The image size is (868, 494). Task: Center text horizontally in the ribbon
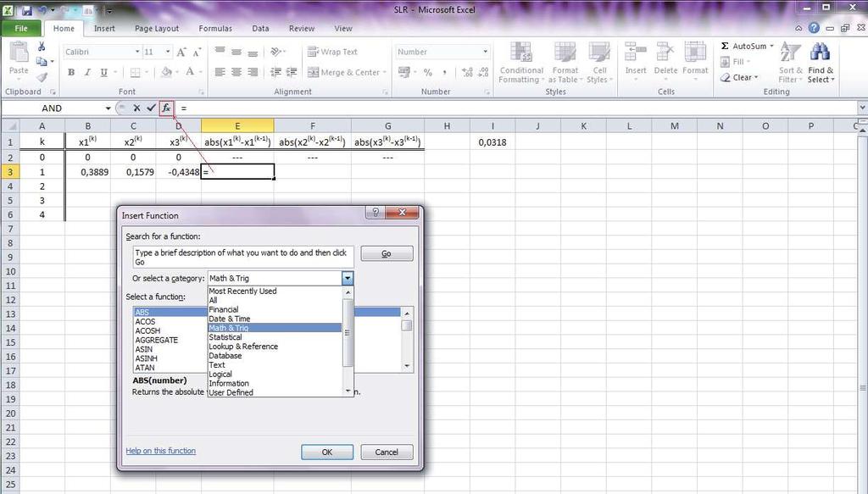point(236,73)
